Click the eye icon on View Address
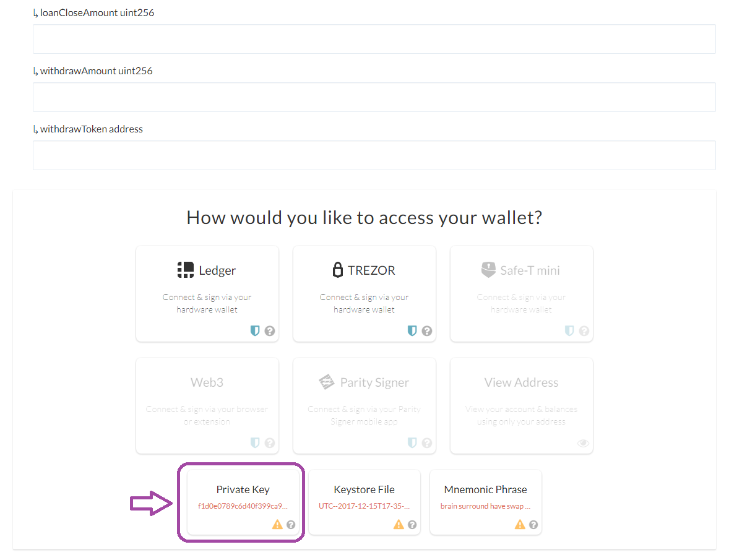Viewport: 729px width, 560px height. (x=583, y=443)
